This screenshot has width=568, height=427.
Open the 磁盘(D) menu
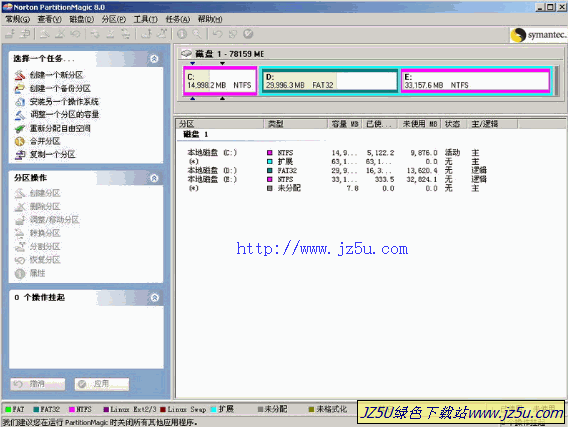tap(82, 19)
